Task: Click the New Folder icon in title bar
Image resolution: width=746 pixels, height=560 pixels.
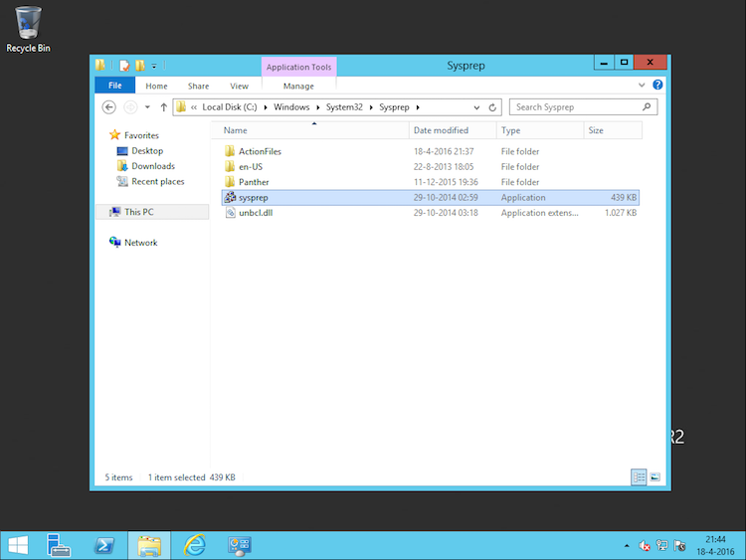Action: (x=140, y=66)
